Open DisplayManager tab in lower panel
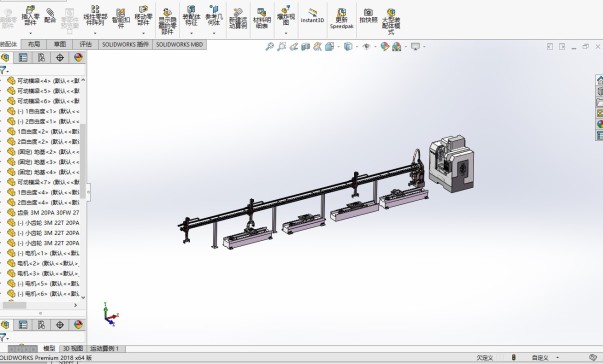This screenshot has height=364, width=603. [78, 325]
